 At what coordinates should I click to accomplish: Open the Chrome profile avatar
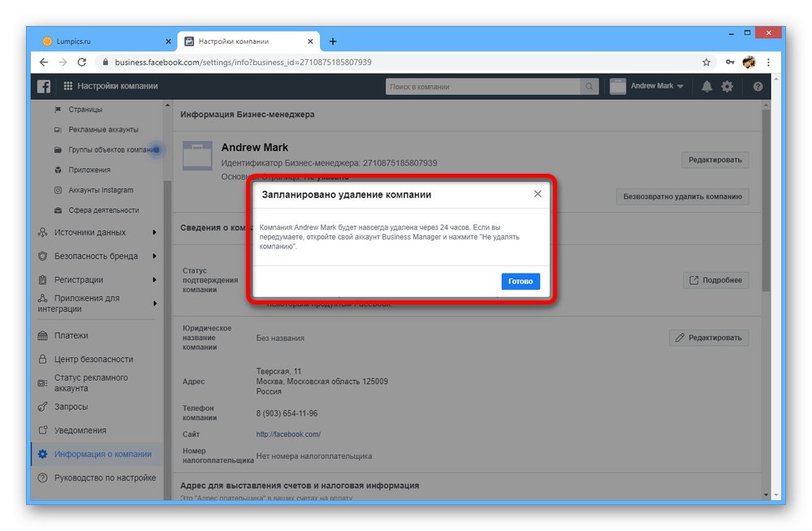pyautogui.click(x=749, y=63)
